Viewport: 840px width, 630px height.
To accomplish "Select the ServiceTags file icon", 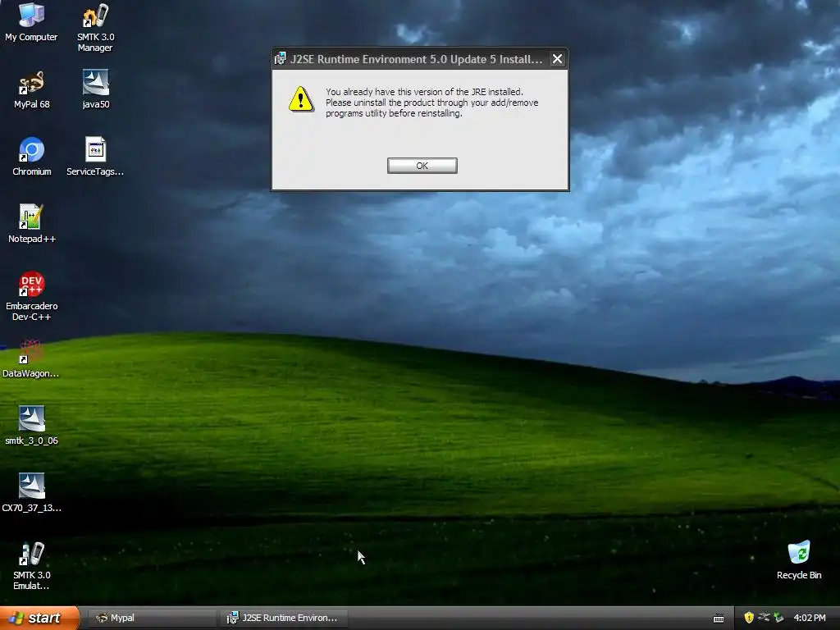I will pyautogui.click(x=95, y=157).
